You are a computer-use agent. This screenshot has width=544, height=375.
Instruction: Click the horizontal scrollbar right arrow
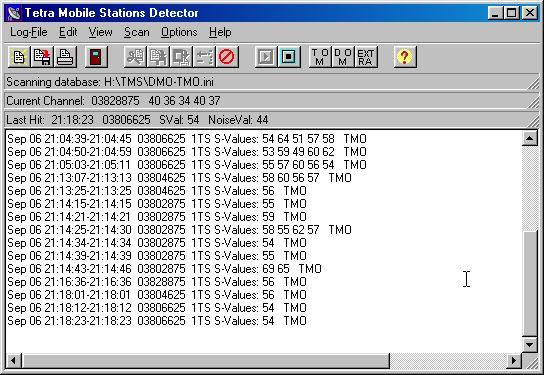[x=514, y=360]
